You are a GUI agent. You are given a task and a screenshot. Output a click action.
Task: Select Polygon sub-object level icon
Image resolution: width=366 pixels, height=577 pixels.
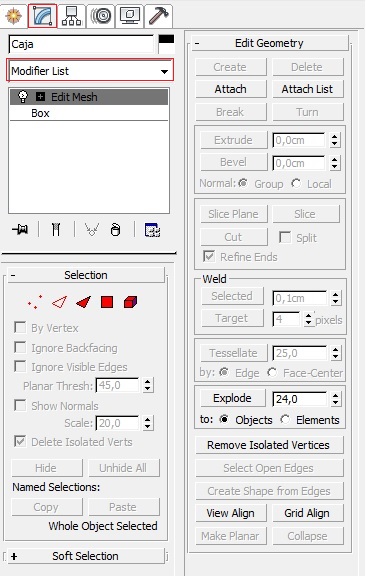[x=107, y=302]
